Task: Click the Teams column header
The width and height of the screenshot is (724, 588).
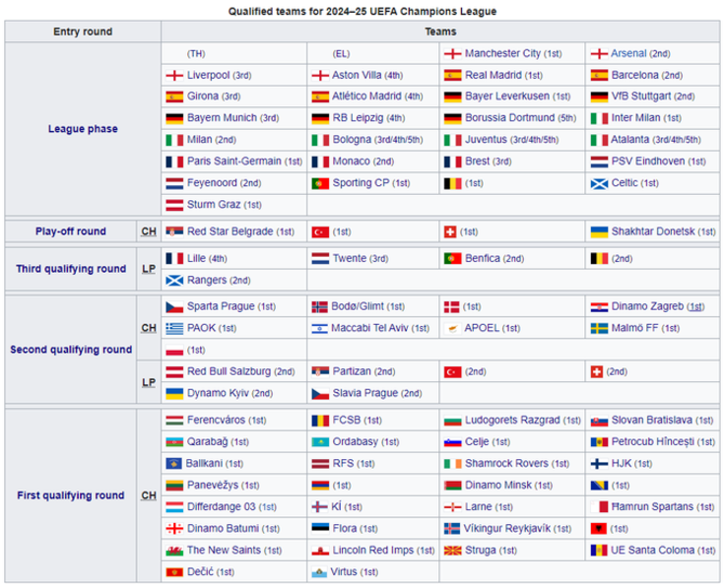Action: pos(440,32)
